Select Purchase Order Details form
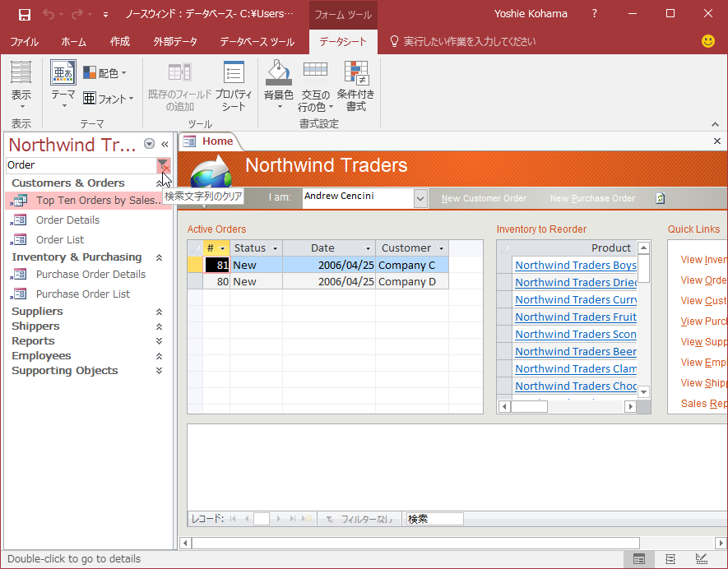 pyautogui.click(x=90, y=275)
